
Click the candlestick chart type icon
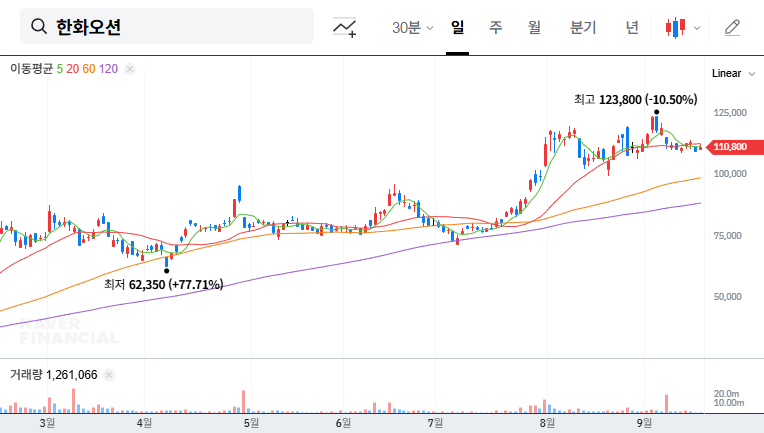click(x=675, y=27)
